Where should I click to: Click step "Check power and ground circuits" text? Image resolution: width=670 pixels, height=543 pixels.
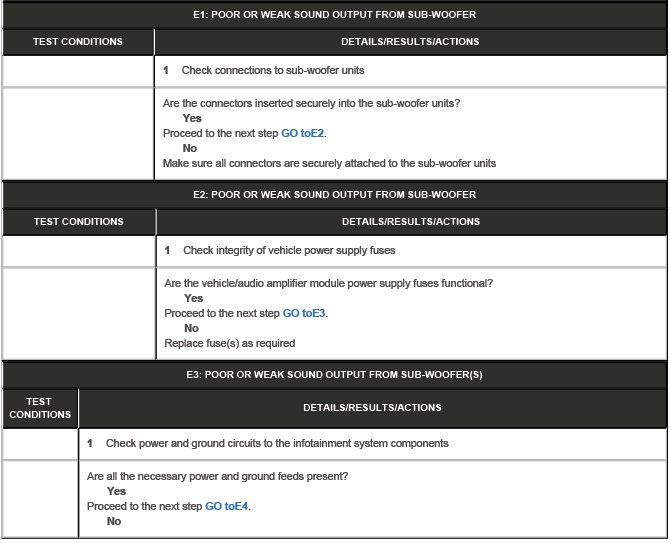point(277,443)
